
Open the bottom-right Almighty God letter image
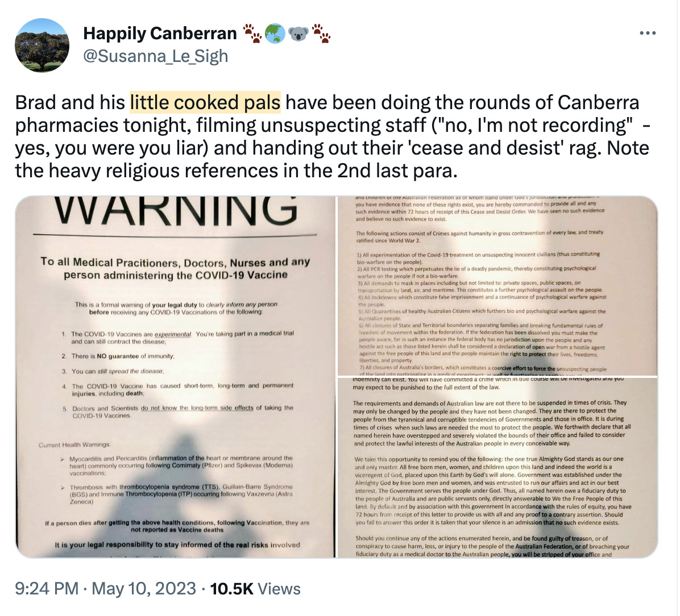(497, 467)
